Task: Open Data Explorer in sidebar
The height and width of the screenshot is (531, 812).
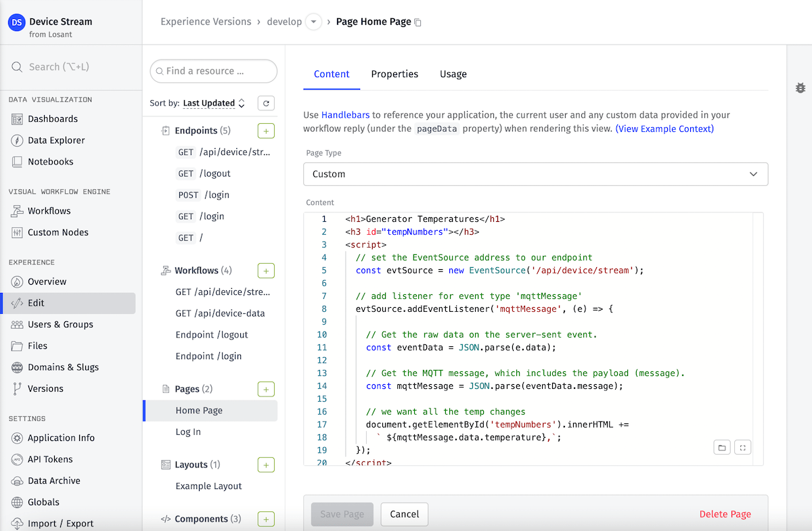Action: 56,141
